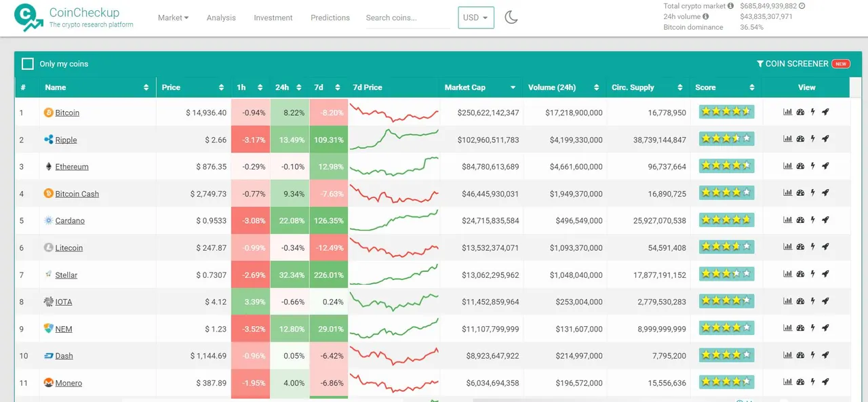Viewport: 868px width, 402px height.
Task: Open the Ripple coin link
Action: point(66,140)
